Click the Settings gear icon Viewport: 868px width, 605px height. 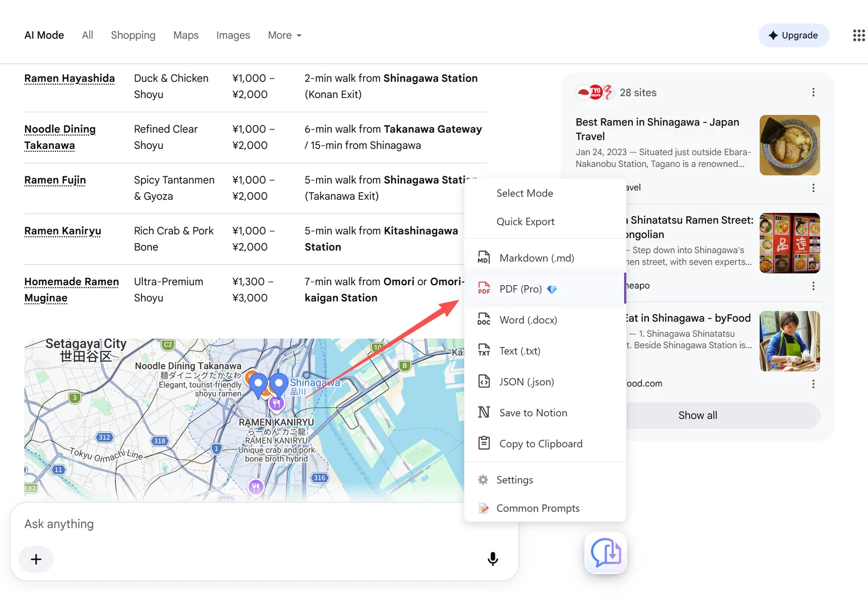coord(483,480)
